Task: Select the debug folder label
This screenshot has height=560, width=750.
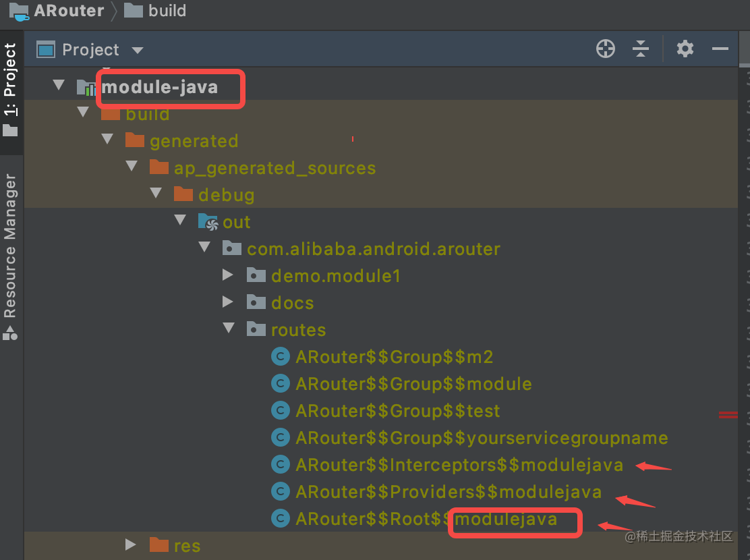Action: pyautogui.click(x=226, y=195)
